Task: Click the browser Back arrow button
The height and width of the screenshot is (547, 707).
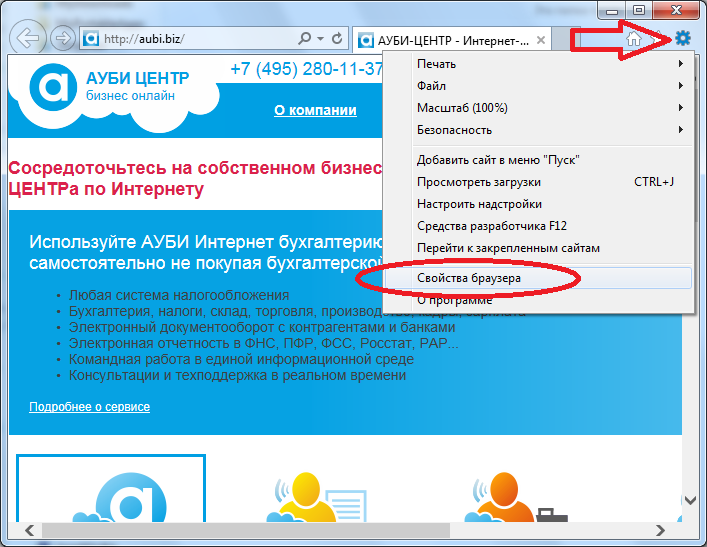Action: (x=28, y=38)
